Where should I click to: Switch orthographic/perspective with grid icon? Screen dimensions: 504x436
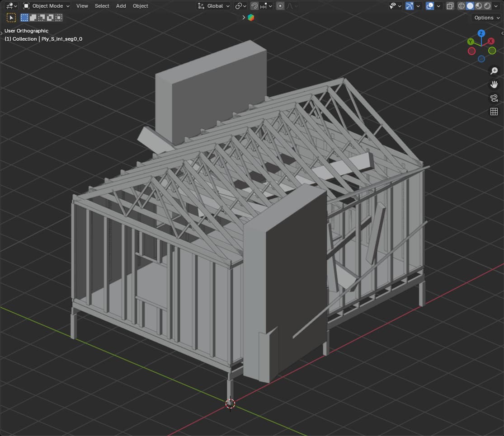tap(494, 112)
